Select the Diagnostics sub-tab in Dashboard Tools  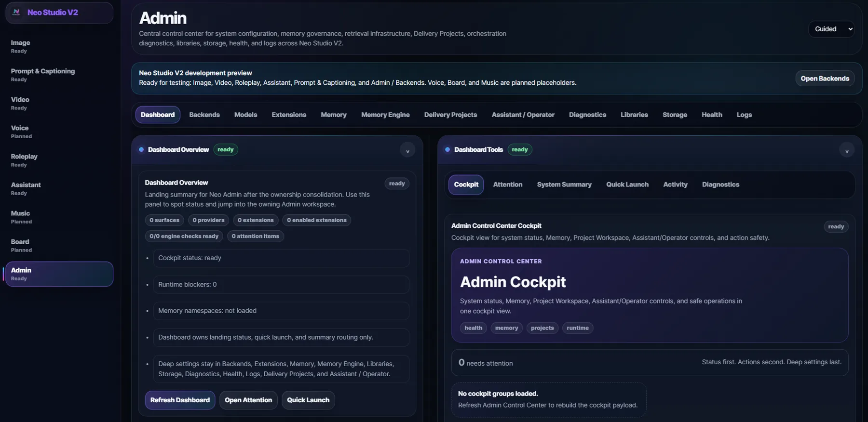pyautogui.click(x=720, y=185)
